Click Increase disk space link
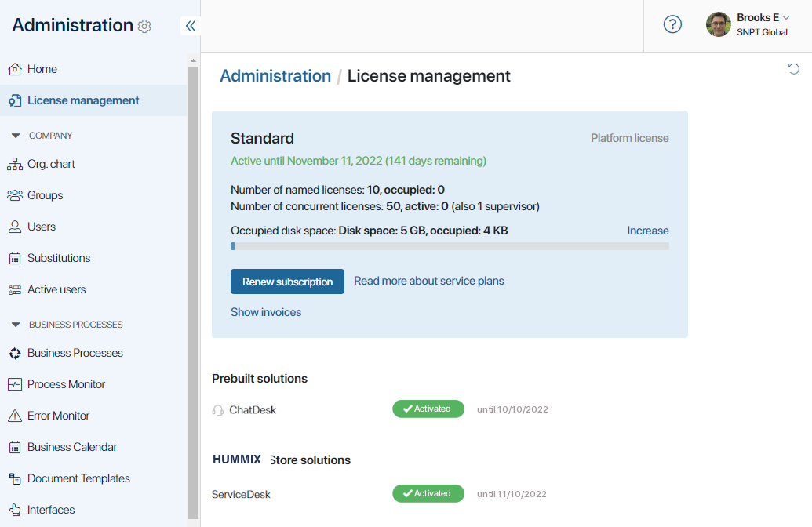 pos(648,231)
